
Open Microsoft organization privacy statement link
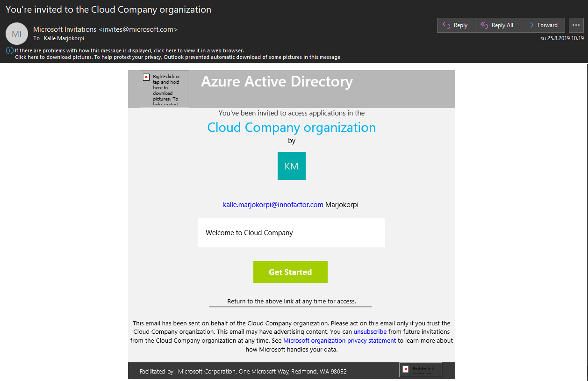(340, 340)
